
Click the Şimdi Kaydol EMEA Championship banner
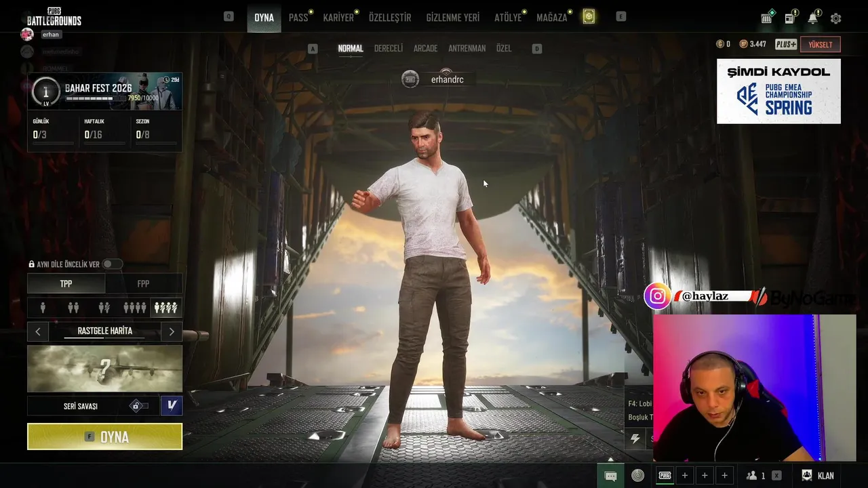(778, 91)
